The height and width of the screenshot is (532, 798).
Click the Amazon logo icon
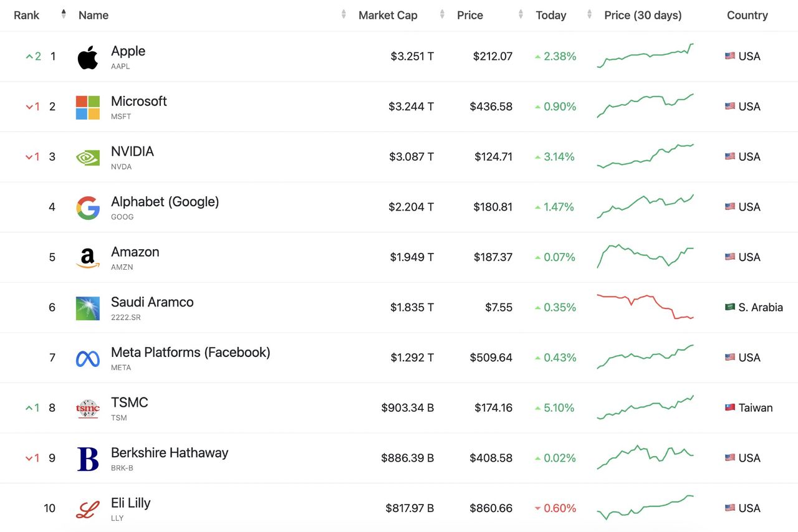click(x=88, y=258)
